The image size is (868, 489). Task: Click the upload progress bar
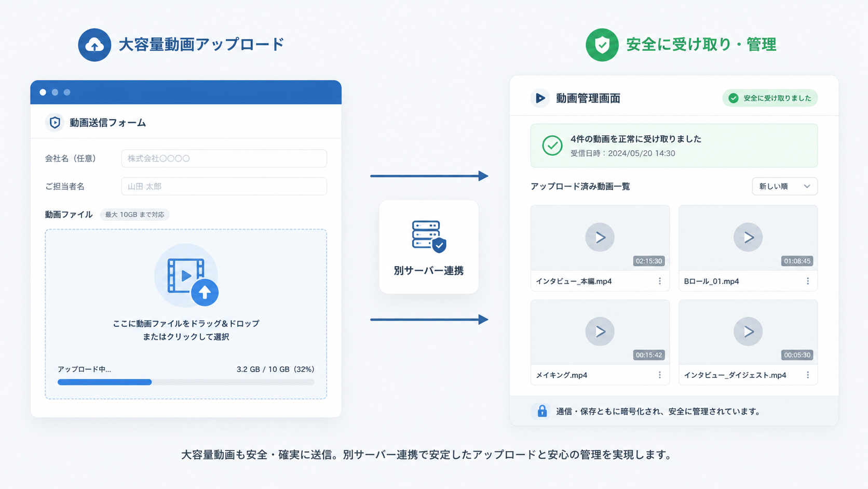pos(186,382)
